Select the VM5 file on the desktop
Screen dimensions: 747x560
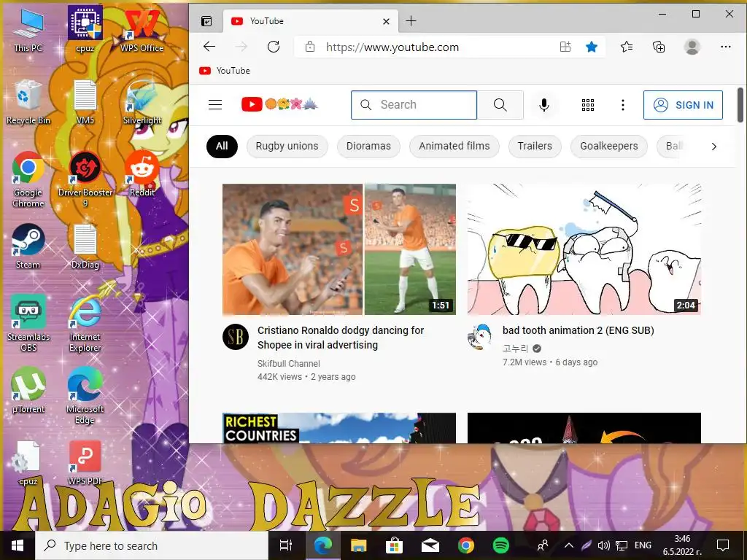(85, 102)
